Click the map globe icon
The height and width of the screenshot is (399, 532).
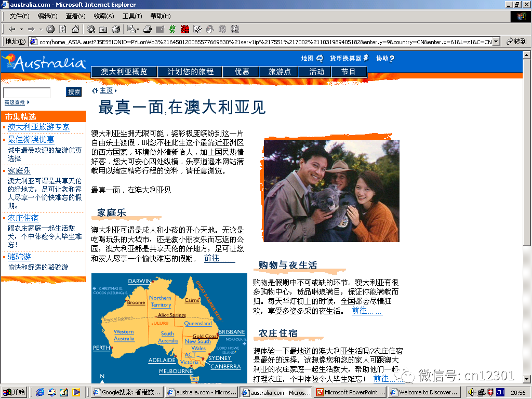tap(320, 58)
